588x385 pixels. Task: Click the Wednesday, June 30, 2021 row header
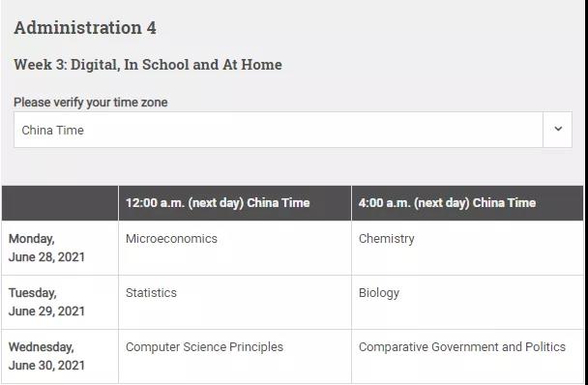[x=60, y=357]
